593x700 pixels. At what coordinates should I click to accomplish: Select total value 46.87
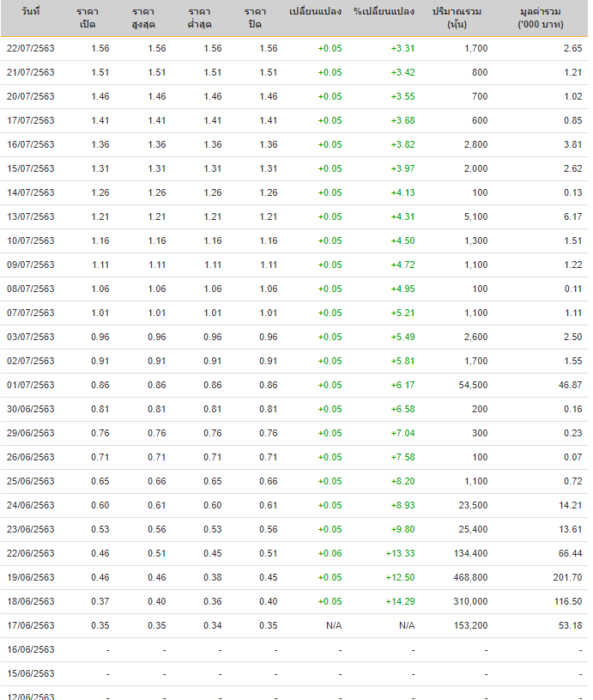tap(570, 386)
